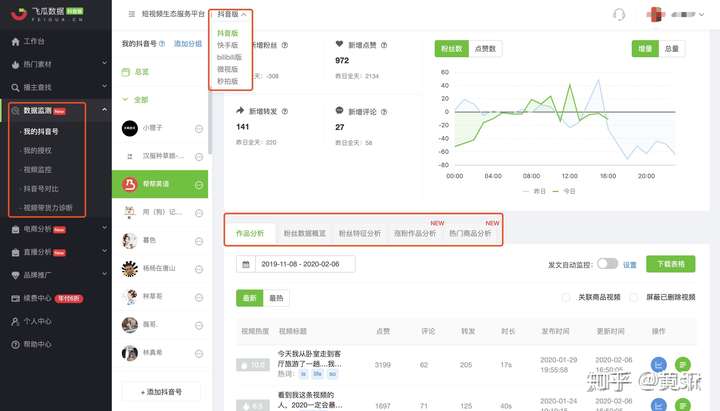Click the 添加抖音号 button
This screenshot has height=411, width=720.
tap(161, 392)
